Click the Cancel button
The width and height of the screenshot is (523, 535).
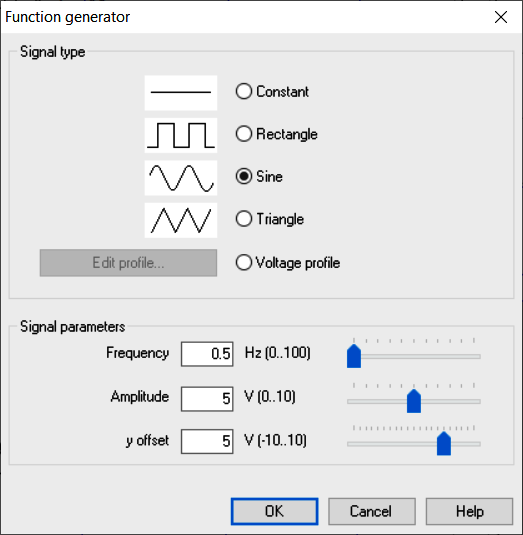point(372,511)
